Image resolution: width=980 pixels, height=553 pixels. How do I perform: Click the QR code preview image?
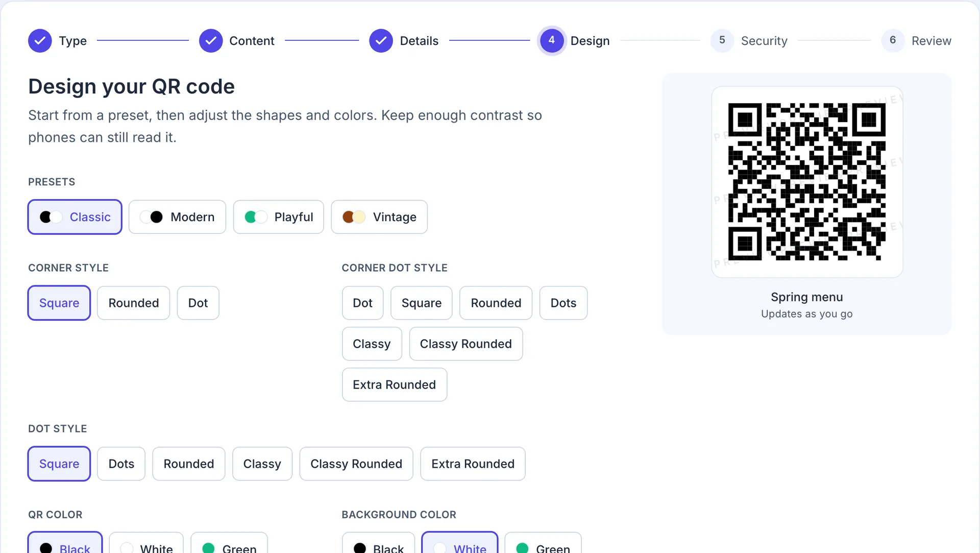[807, 182]
